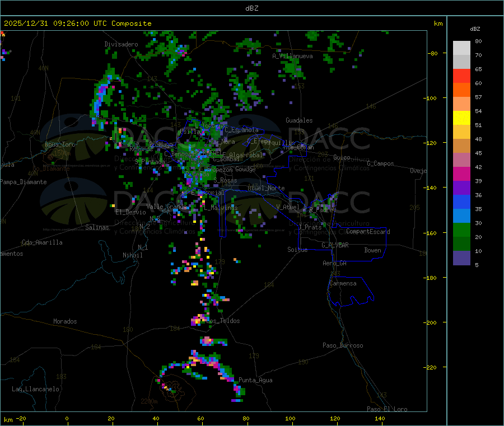Click the Valle_Grande place label
504x426 pixels.
click(166, 207)
